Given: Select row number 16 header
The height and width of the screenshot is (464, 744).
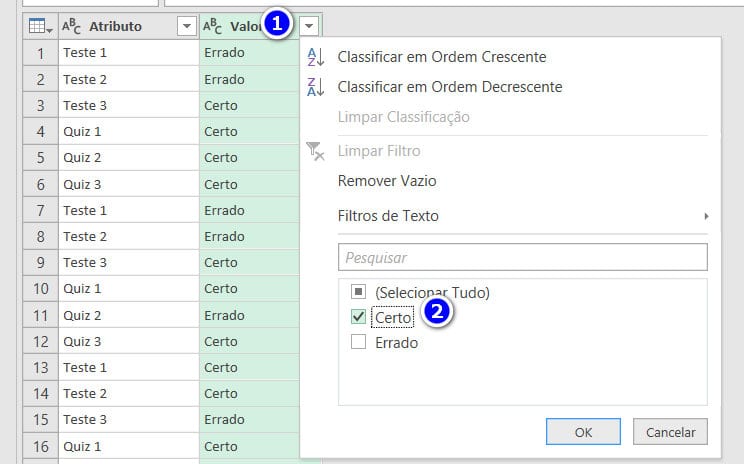Looking at the screenshot, I should tap(41, 446).
